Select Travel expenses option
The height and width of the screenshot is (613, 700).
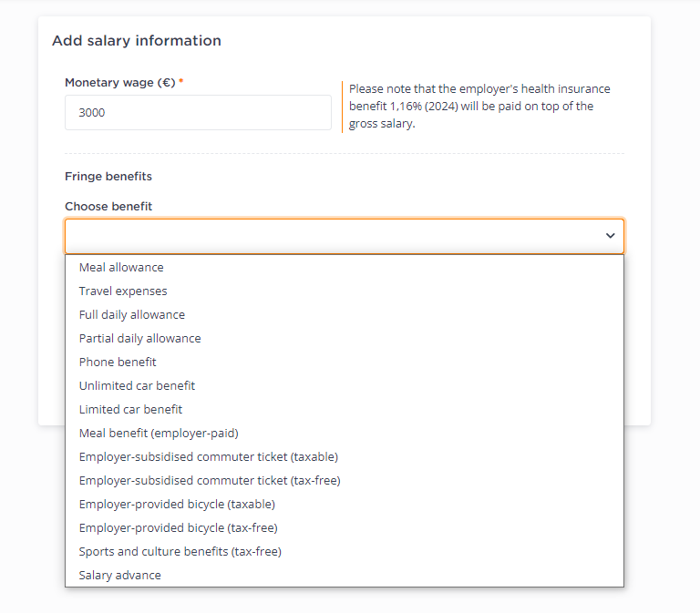(x=345, y=291)
